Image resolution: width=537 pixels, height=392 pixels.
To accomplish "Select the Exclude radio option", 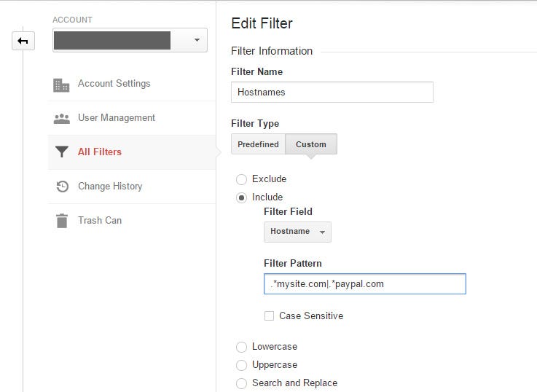I will [x=242, y=179].
